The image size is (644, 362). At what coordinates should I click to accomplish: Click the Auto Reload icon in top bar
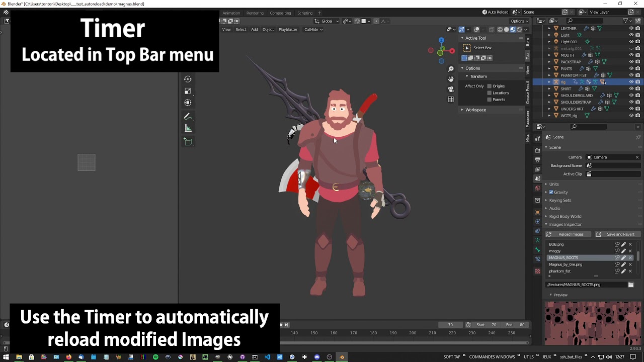(x=485, y=12)
